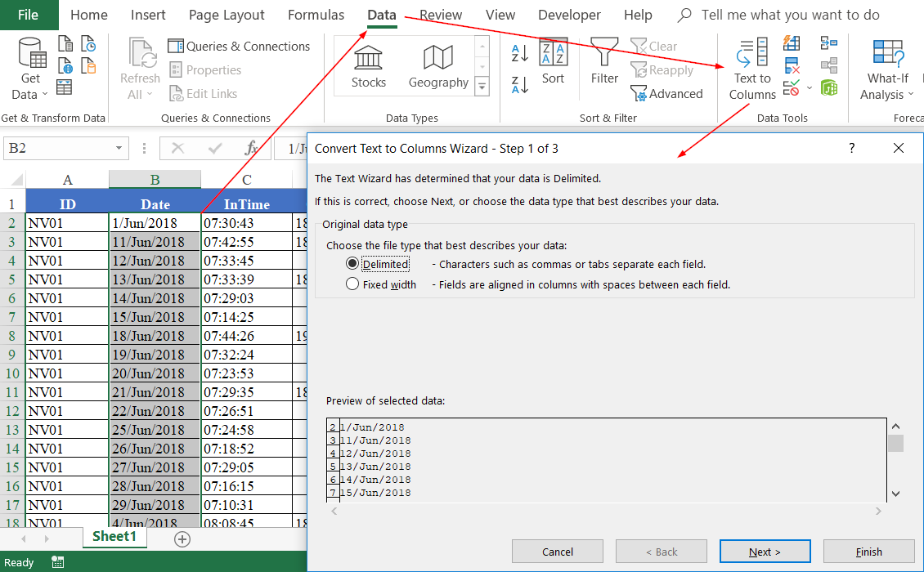Open the File tab
The height and width of the screenshot is (572, 924).
click(29, 15)
